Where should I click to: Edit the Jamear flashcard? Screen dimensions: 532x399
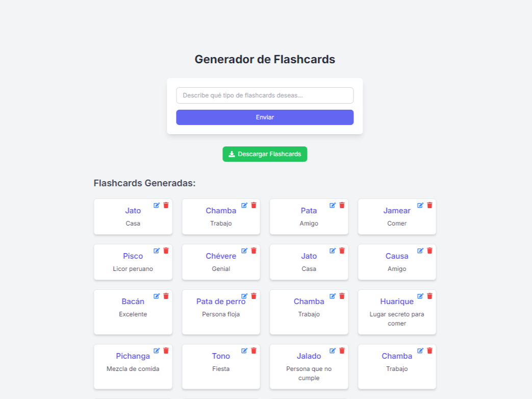[420, 205]
